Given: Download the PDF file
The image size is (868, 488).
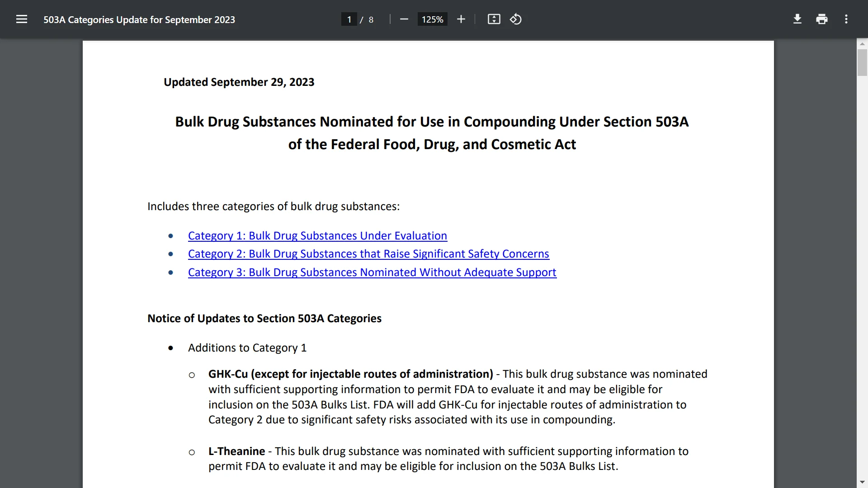Looking at the screenshot, I should click(x=797, y=19).
